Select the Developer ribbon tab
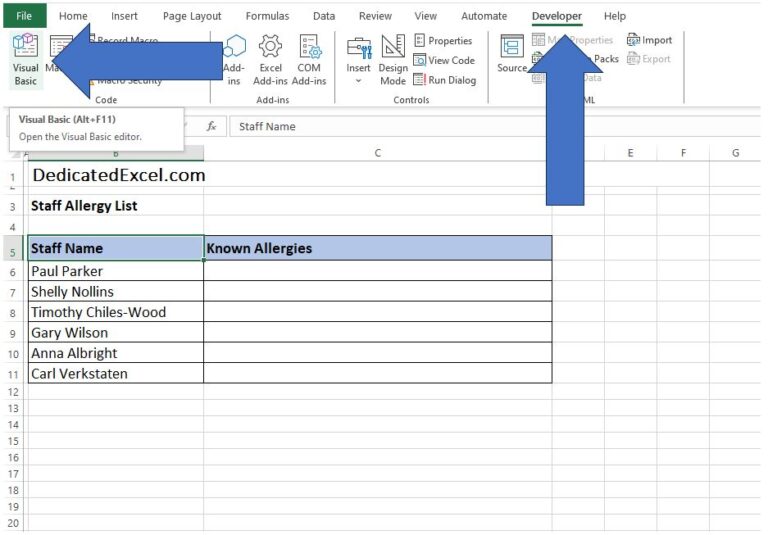 (556, 16)
